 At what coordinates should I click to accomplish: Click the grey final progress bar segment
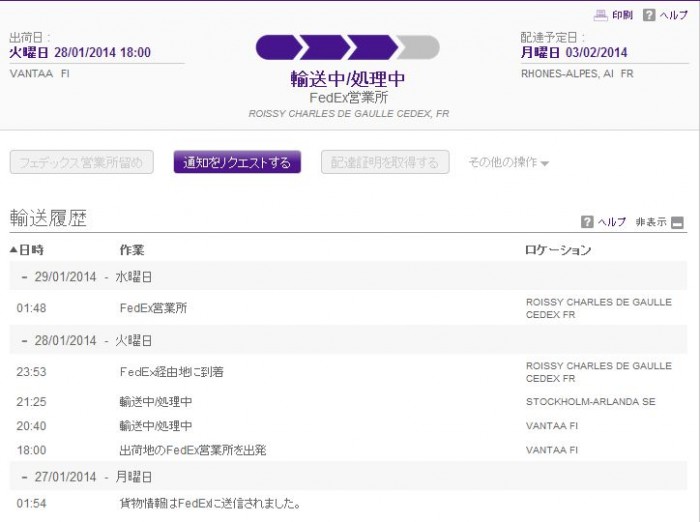point(418,47)
